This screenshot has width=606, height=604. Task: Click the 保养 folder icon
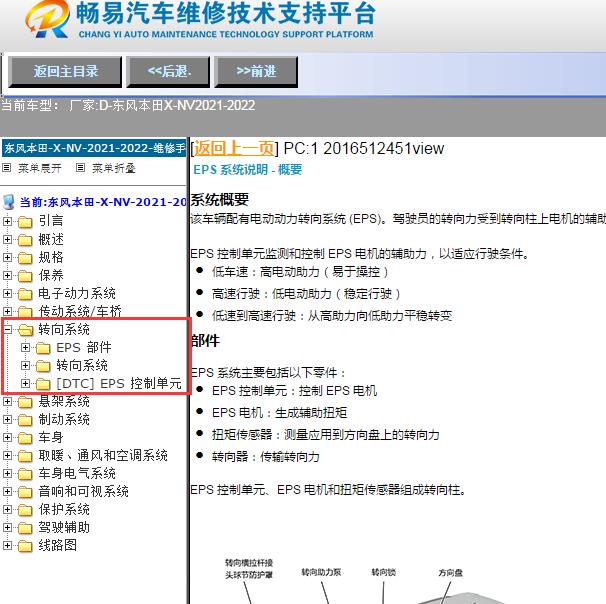25,276
